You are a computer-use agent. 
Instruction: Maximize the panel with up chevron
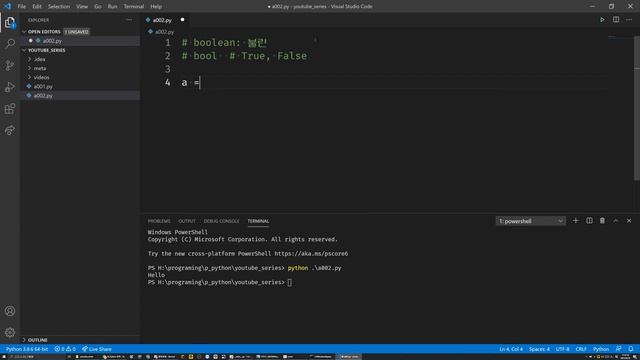[x=616, y=220]
